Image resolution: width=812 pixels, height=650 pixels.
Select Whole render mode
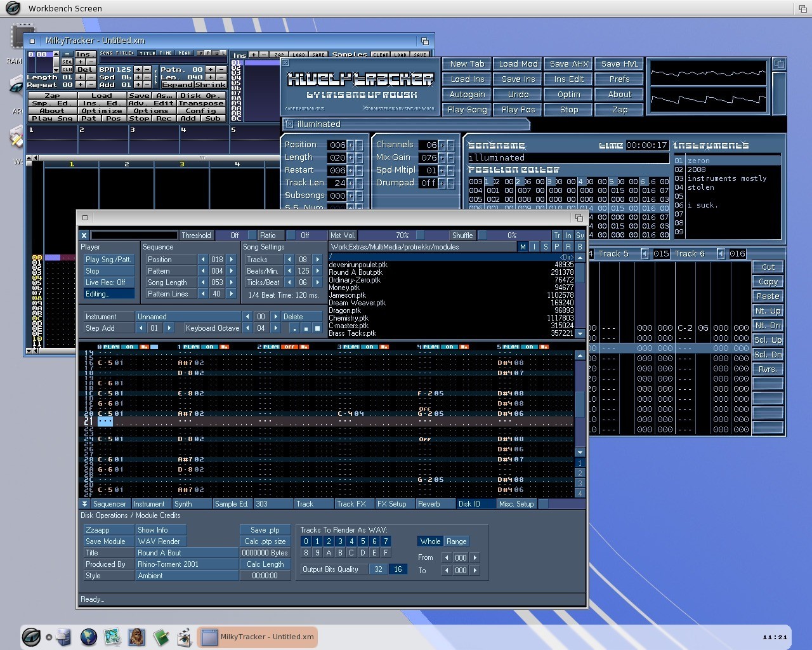pyautogui.click(x=430, y=541)
